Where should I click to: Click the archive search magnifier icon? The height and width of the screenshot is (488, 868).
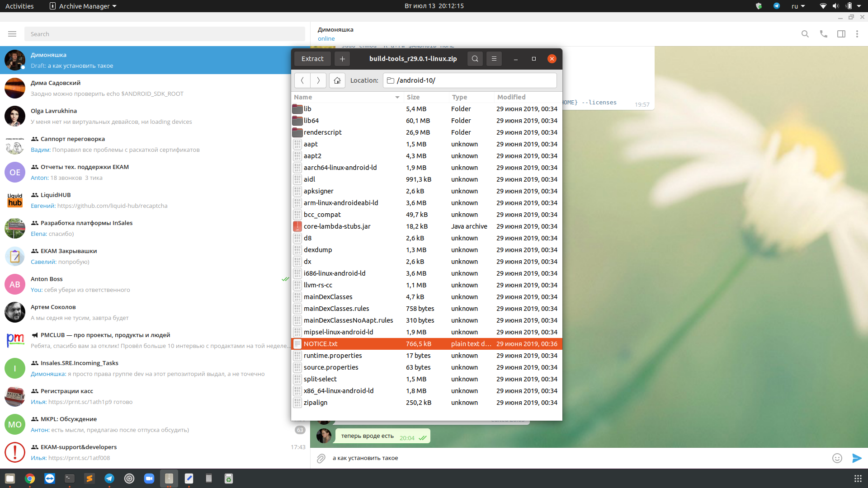[475, 59]
